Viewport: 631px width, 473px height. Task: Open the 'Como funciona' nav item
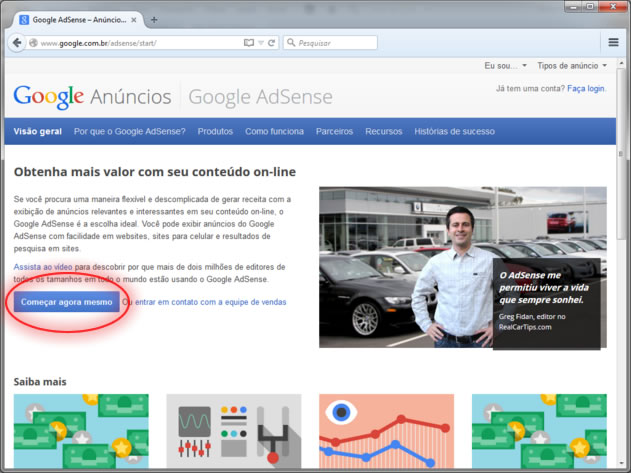tap(274, 131)
